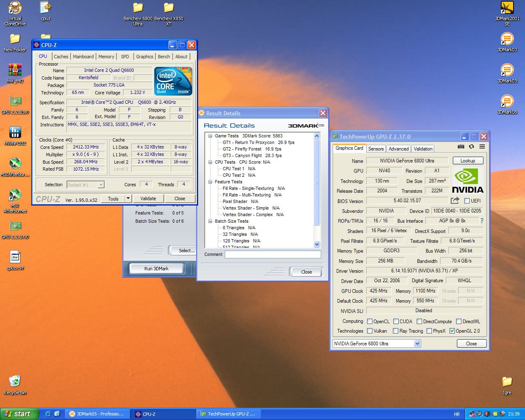Open the HWiNFO32 desktop icon

(15, 133)
